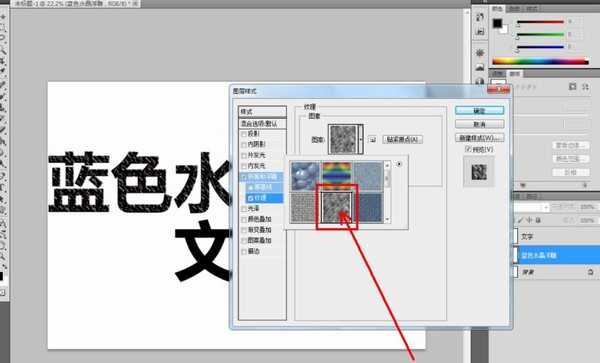
Task: Click the add pixel mask icon in Masks panel
Action: click(572, 87)
